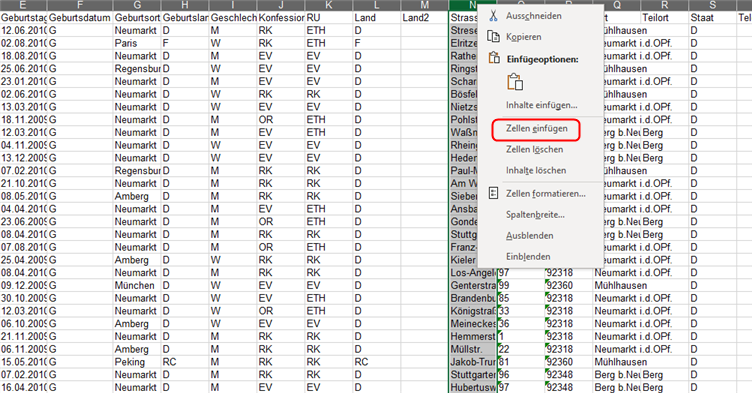The width and height of the screenshot is (752, 393).
Task: Click the format cells icon beside Zellen formatieren
Action: pos(493,193)
